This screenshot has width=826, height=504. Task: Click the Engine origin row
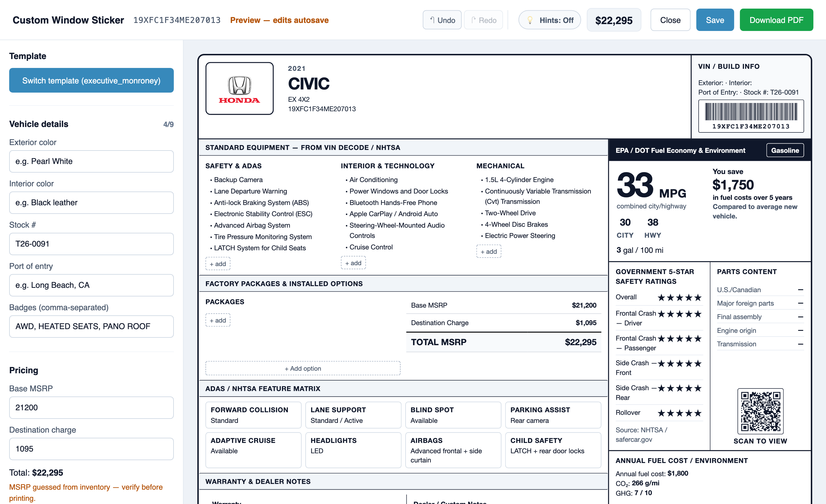760,331
